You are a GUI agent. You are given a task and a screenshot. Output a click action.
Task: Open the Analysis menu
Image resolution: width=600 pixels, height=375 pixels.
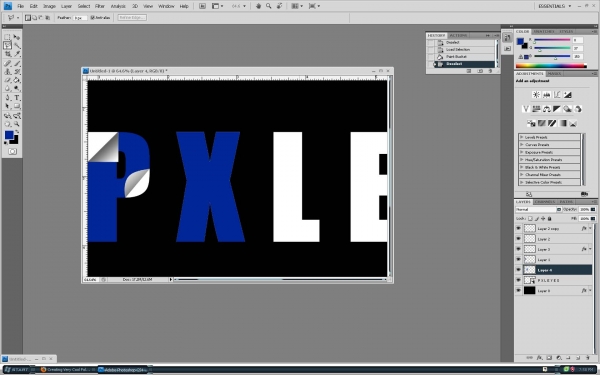pos(118,6)
